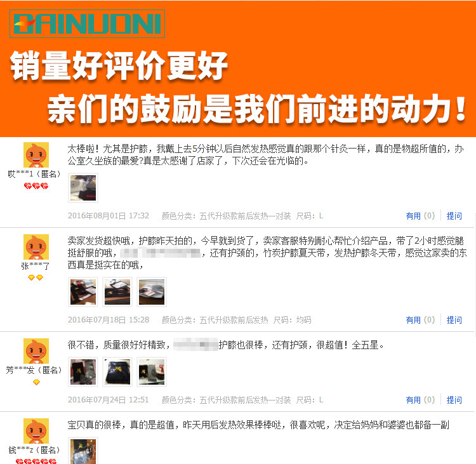Open avatar of reviewer 张***了

click(x=36, y=247)
